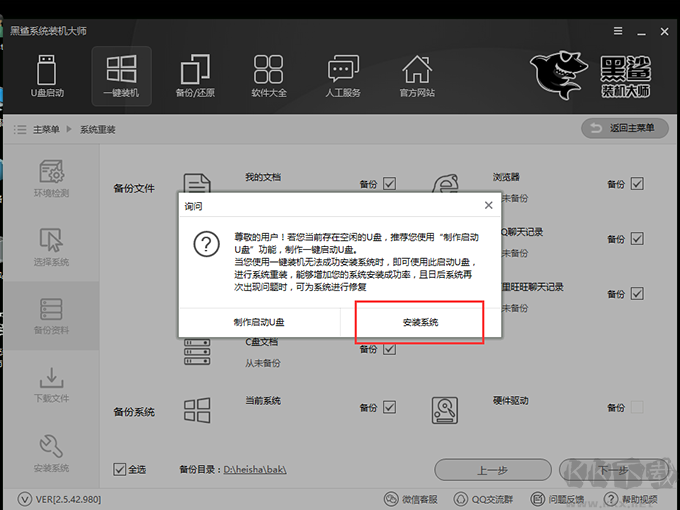The image size is (680, 510).
Task: Select the 下载文件 step in the sidebar
Action: [51, 385]
